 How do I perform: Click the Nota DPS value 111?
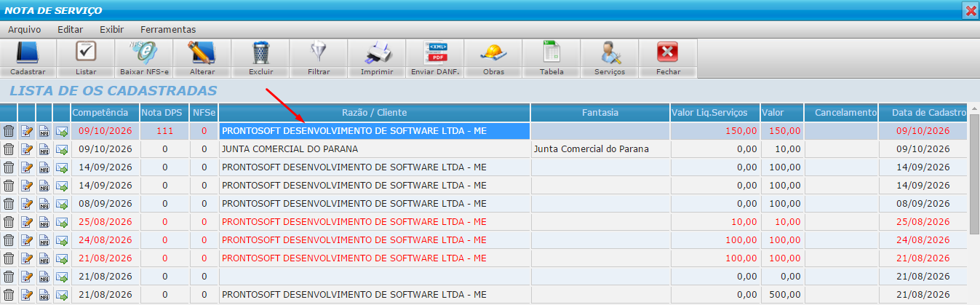[x=164, y=131]
